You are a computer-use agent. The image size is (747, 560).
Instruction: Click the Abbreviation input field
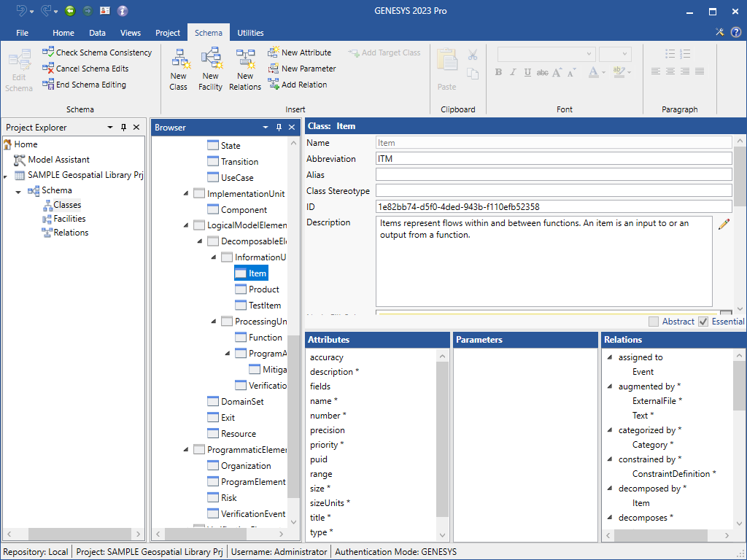(x=553, y=159)
